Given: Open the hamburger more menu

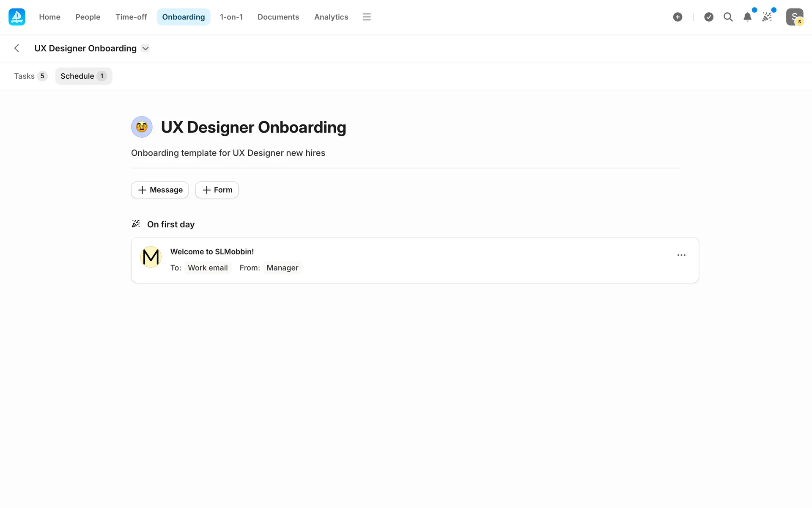Looking at the screenshot, I should click(367, 17).
